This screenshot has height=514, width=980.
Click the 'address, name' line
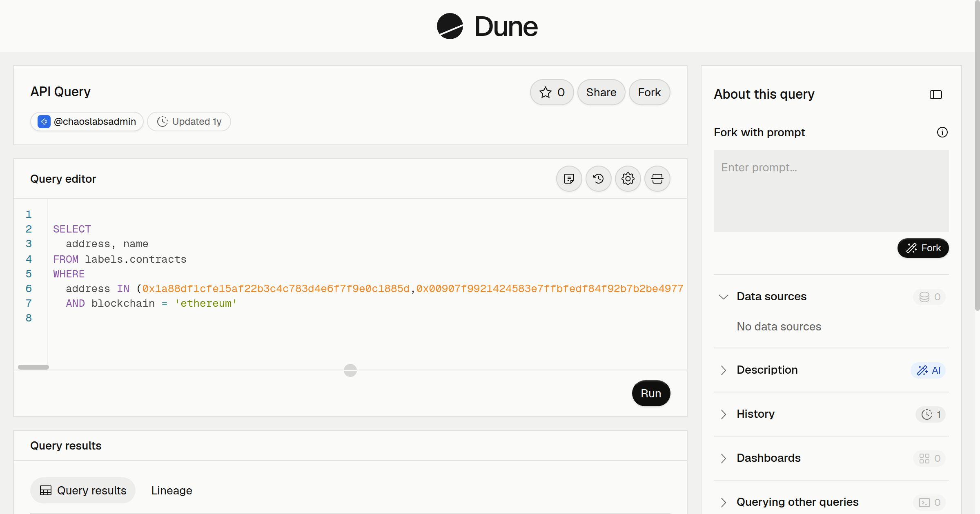(107, 244)
